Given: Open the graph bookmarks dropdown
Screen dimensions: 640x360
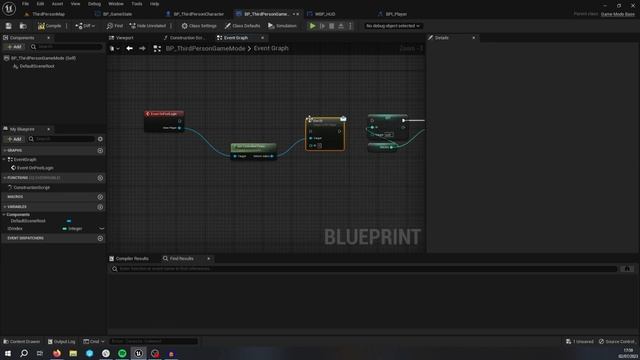Looking at the screenshot, I should click(x=114, y=49).
